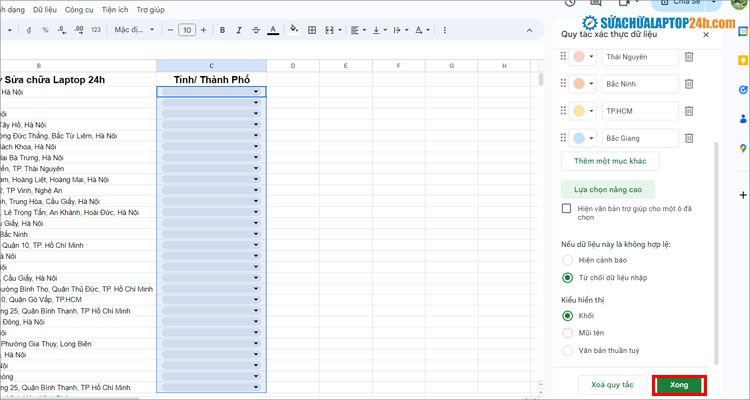Viewport: 750px width, 400px height.
Task: Open Google Maps from the side panel
Action: click(743, 149)
